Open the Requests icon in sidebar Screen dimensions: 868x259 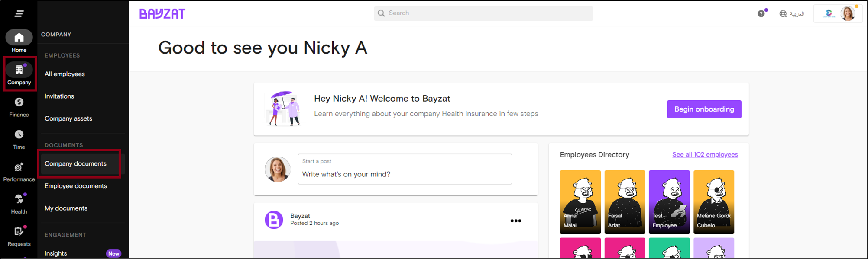click(19, 232)
